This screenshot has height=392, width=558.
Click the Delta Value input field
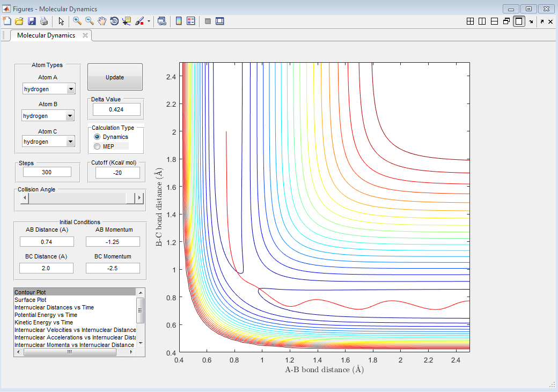click(x=116, y=109)
